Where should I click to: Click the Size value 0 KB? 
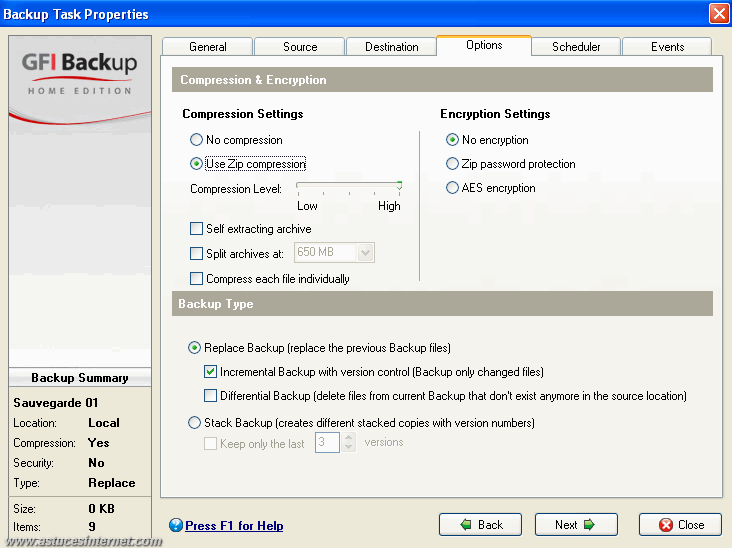tap(101, 508)
